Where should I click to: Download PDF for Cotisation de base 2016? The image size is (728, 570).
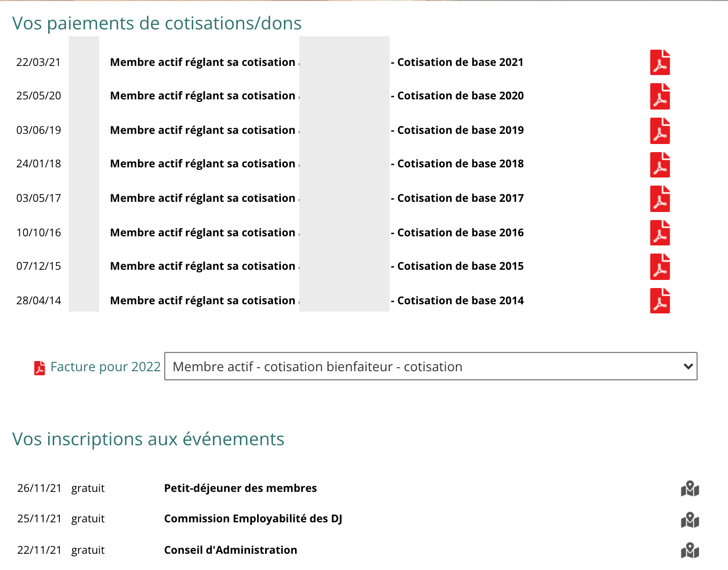pos(660,233)
